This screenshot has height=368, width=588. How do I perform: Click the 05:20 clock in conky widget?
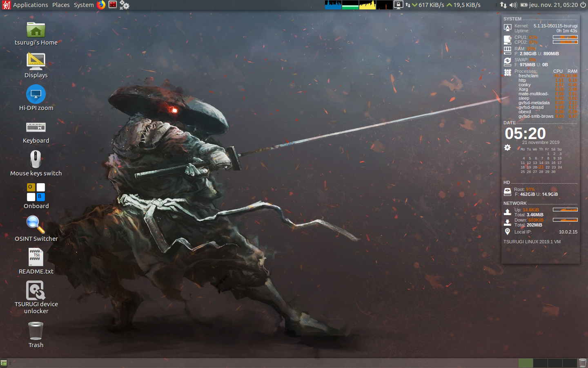(525, 133)
